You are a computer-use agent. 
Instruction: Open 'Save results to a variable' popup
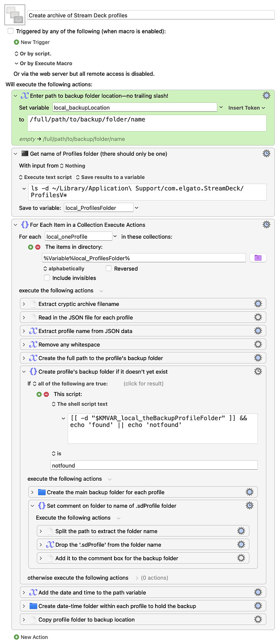pyautogui.click(x=110, y=177)
